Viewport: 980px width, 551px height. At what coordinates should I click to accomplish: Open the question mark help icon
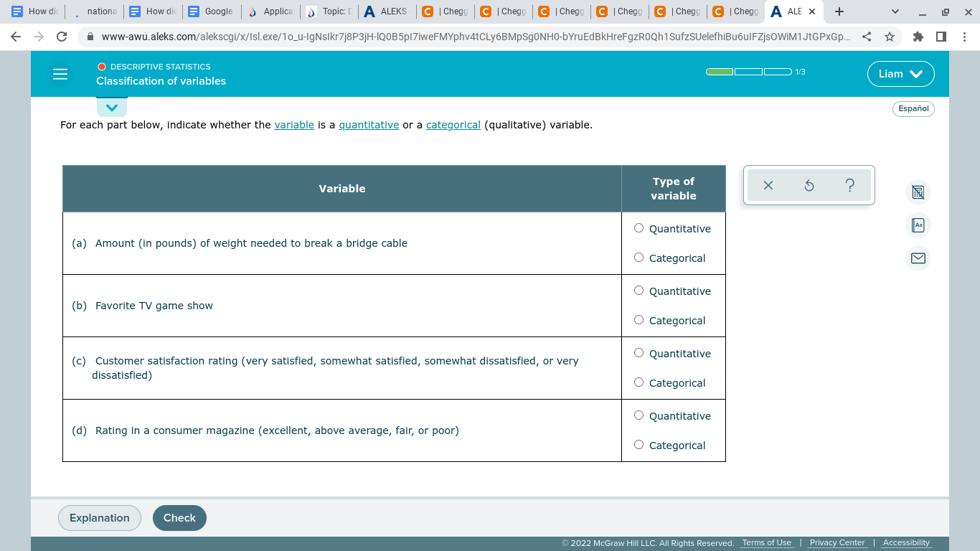click(849, 185)
